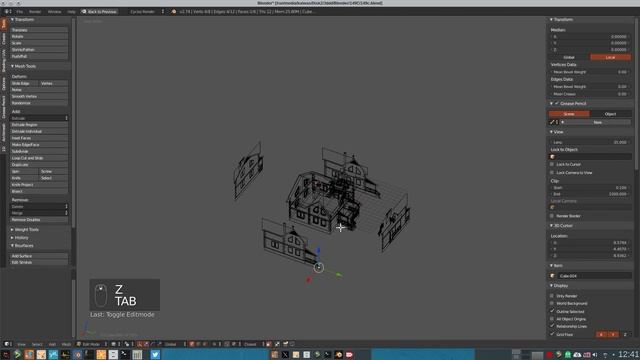Click the red record tray icon

coord(549,355)
